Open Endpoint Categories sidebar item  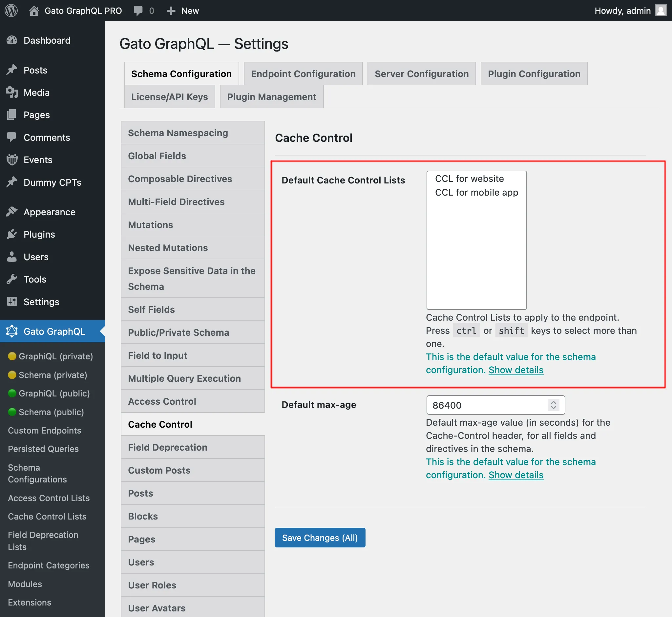pos(49,565)
